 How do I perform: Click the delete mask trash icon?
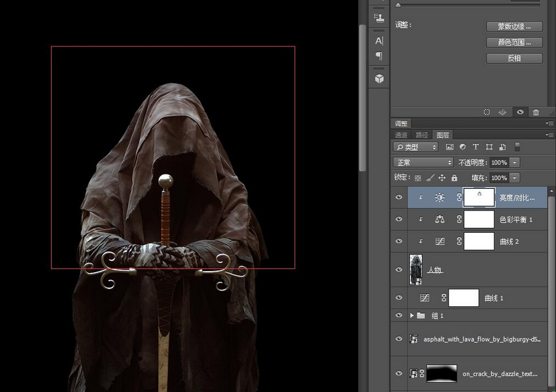point(536,112)
